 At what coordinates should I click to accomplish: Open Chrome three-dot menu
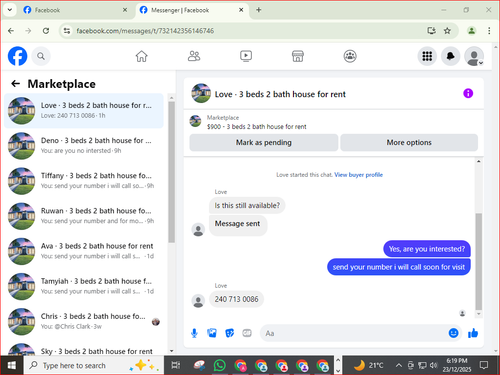click(x=489, y=31)
